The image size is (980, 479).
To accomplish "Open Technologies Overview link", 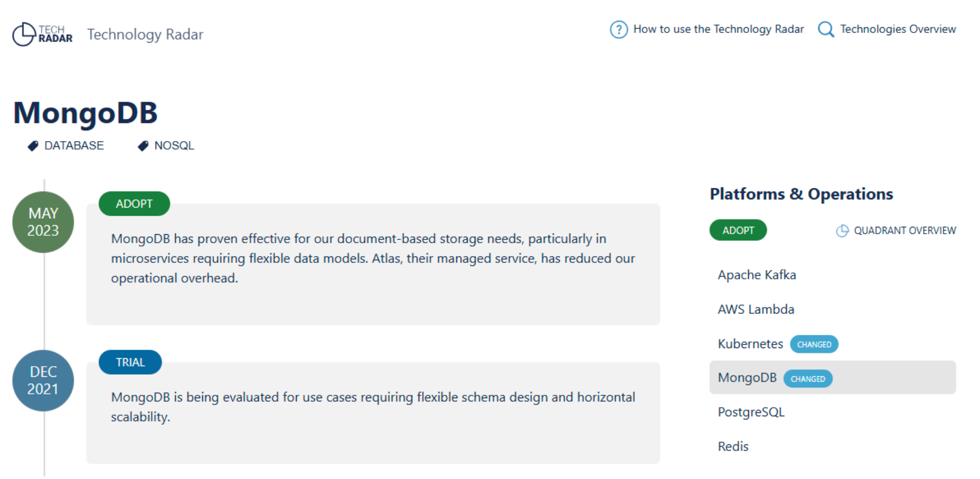I will (x=898, y=29).
